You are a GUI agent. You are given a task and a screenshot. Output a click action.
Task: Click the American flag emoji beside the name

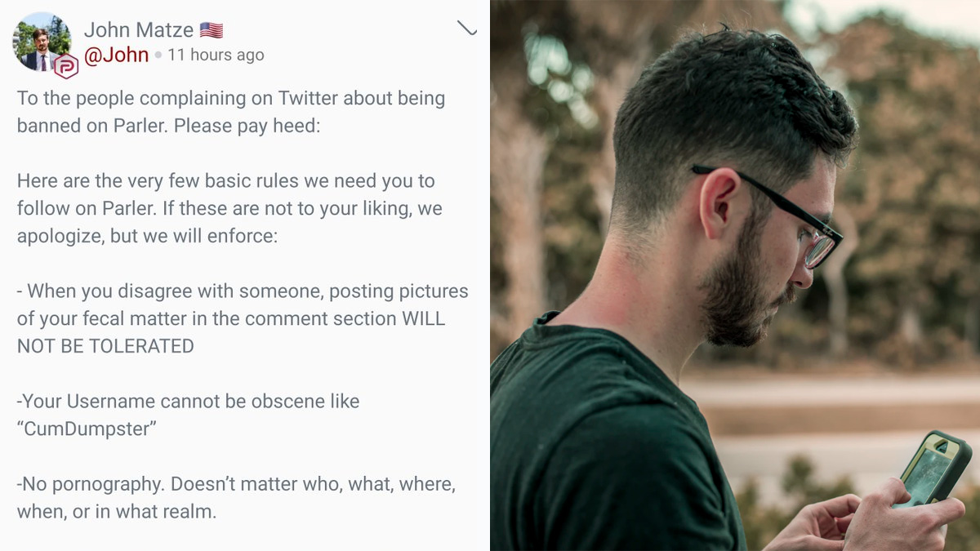212,31
